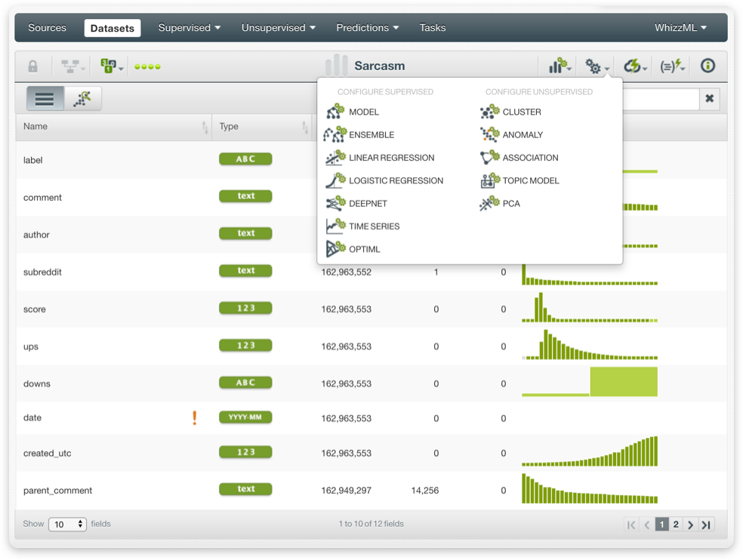Toggle the dataset lock icon

tap(32, 66)
